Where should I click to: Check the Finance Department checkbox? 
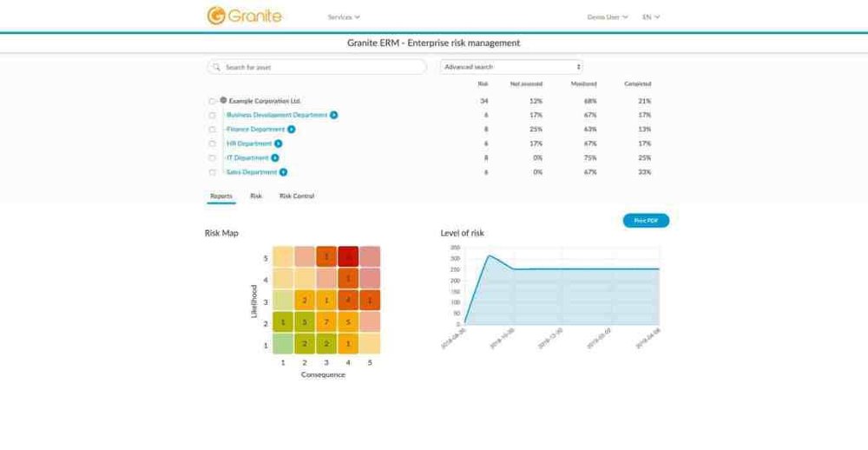click(x=212, y=129)
